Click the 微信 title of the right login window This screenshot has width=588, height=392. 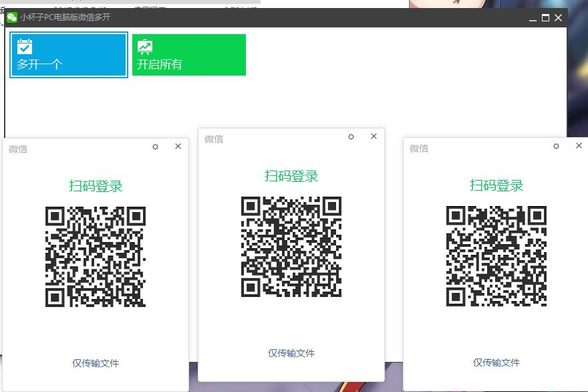tap(419, 149)
